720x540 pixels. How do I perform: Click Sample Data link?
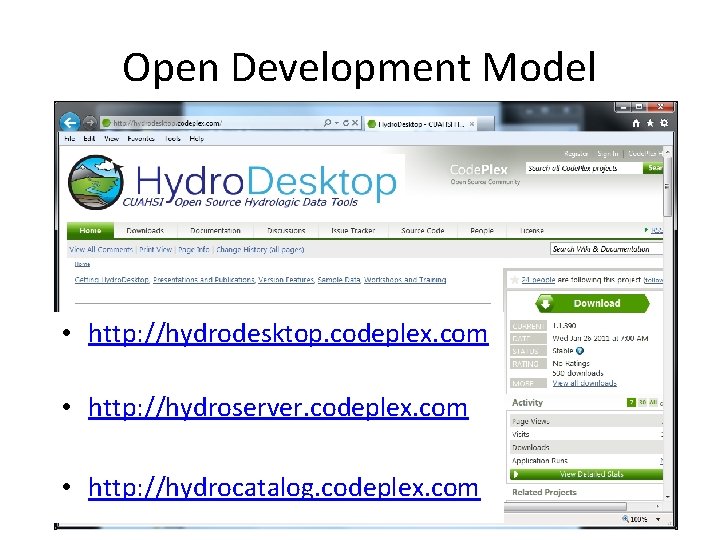point(339,279)
